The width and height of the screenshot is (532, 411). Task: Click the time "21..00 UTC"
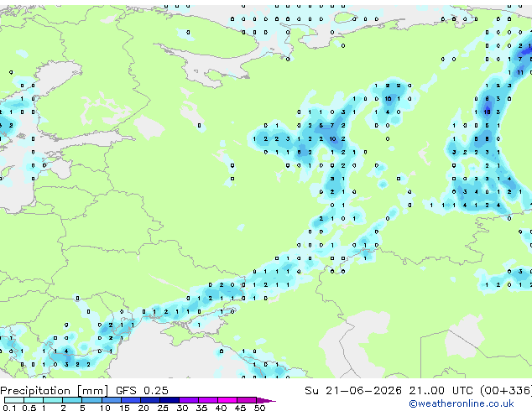coord(441,391)
